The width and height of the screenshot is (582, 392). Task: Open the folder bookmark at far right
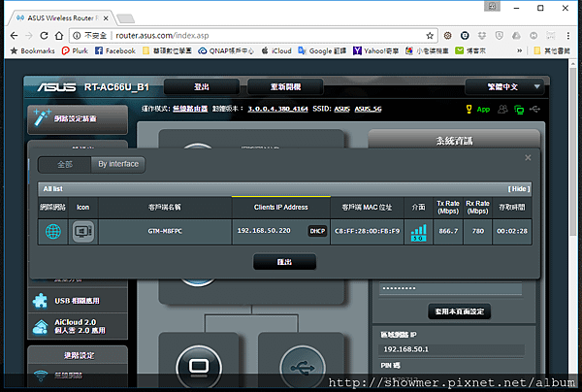pos(552,50)
